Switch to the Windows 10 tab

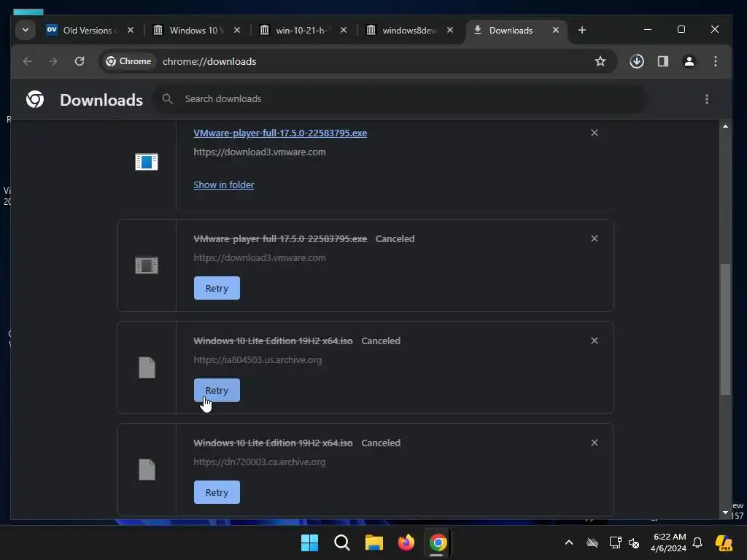pyautogui.click(x=196, y=30)
